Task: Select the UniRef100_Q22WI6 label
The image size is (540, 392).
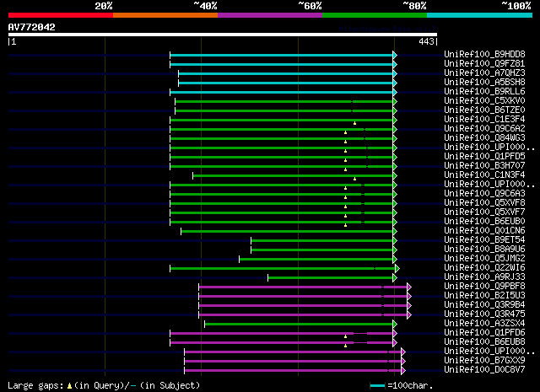Action: [x=484, y=268]
